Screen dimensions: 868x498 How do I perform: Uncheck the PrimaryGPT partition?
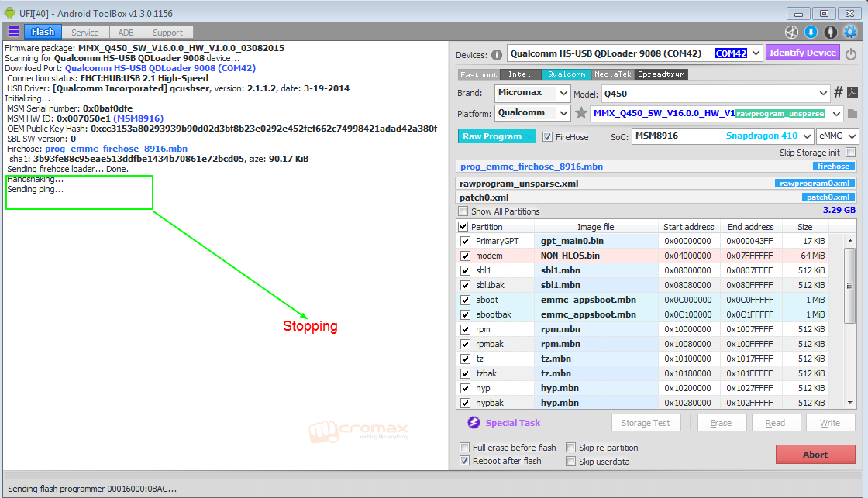pyautogui.click(x=466, y=241)
